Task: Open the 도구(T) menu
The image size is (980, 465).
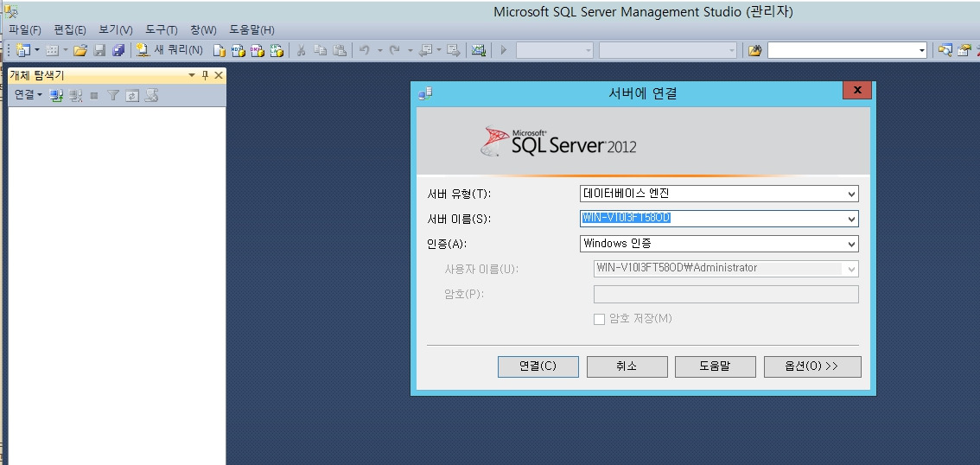Action: click(x=160, y=30)
